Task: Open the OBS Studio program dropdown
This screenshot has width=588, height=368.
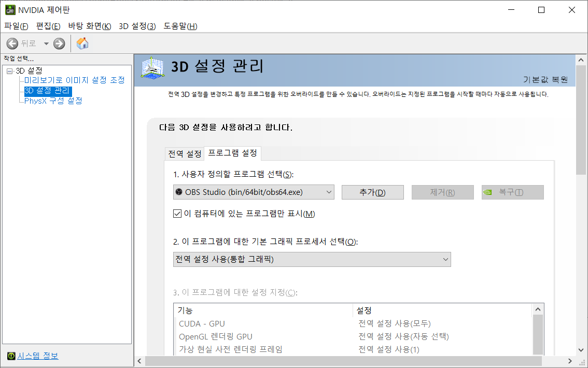Action: (x=254, y=192)
